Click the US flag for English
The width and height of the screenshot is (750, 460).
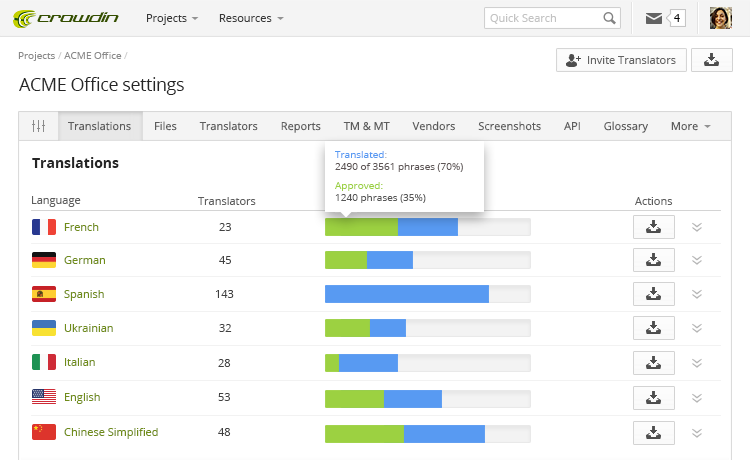click(x=44, y=397)
